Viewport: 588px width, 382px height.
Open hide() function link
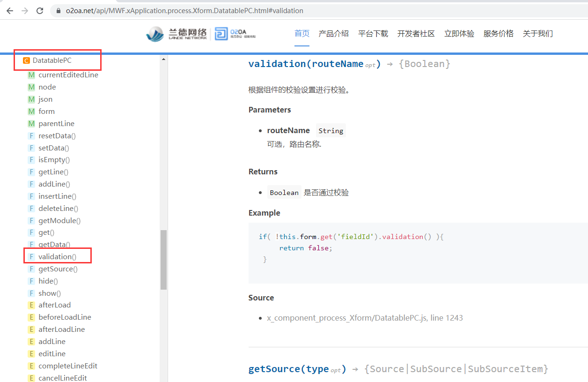pos(48,281)
